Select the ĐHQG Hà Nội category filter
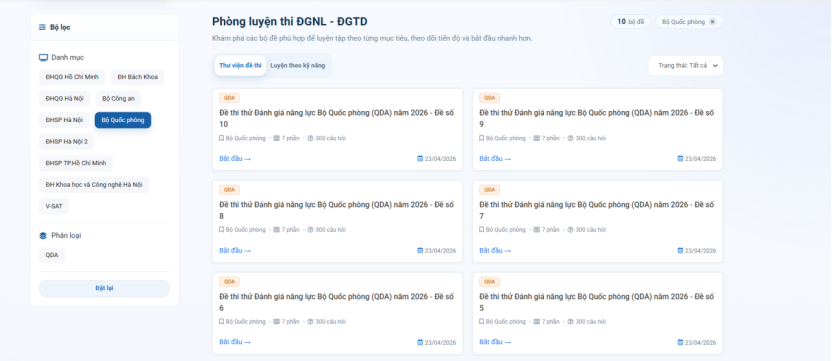The image size is (832, 361). coord(65,99)
